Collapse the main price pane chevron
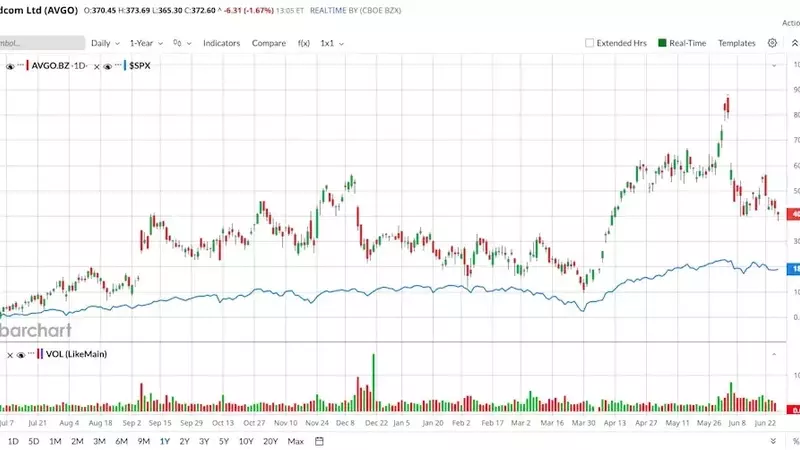Viewport: 800px width, 450px height. click(x=774, y=66)
